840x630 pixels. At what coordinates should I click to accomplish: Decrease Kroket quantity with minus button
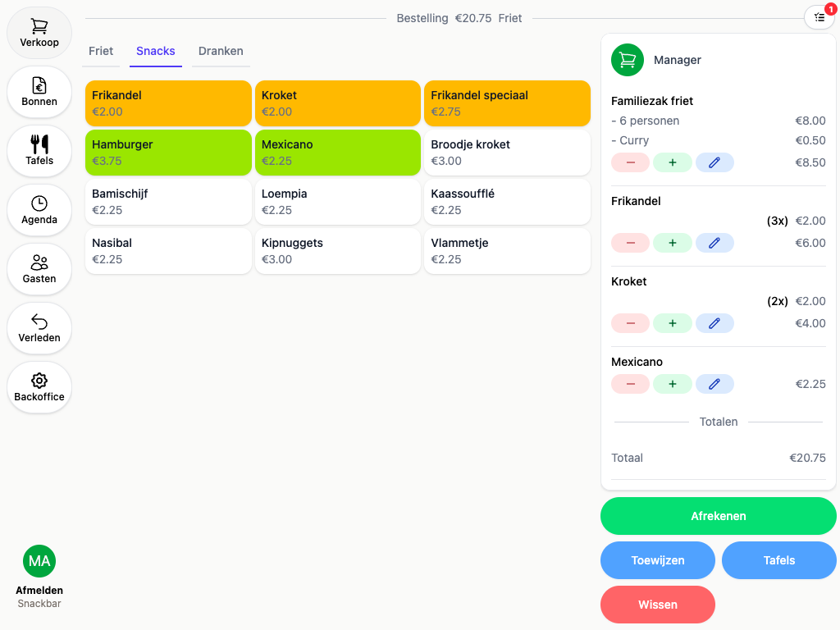631,323
